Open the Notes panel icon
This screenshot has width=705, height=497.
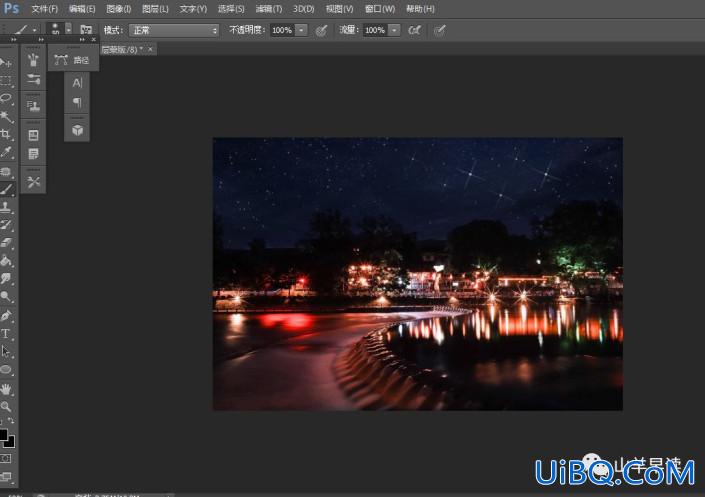pyautogui.click(x=33, y=154)
